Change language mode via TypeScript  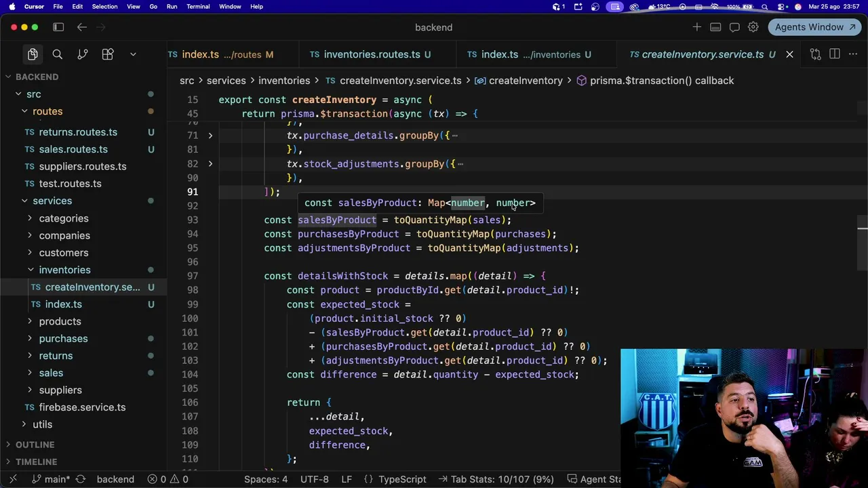click(x=402, y=479)
